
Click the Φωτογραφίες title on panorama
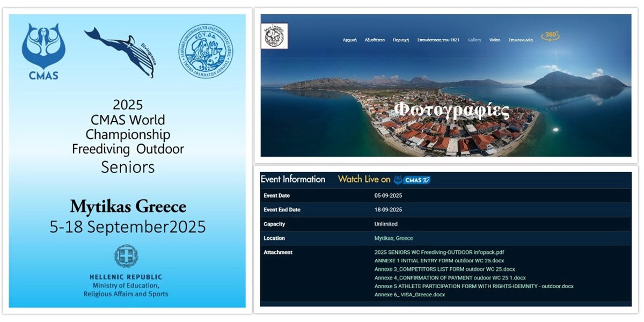[x=452, y=110]
